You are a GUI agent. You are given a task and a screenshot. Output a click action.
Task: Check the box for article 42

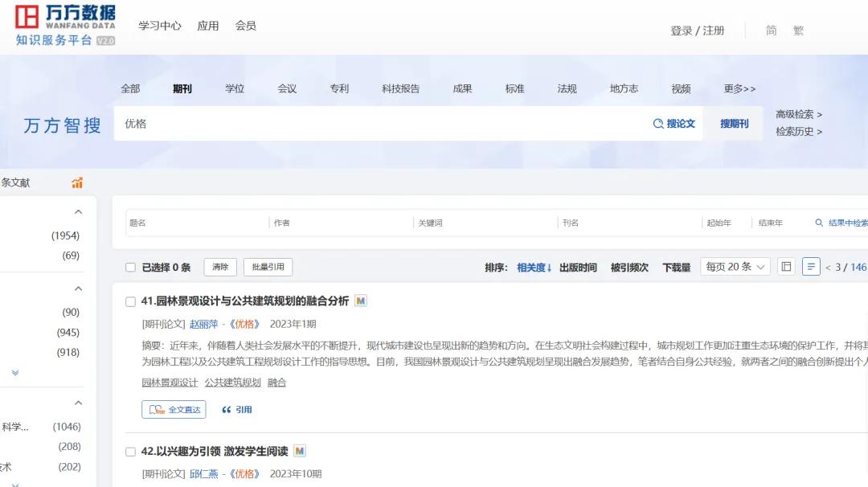point(131,452)
